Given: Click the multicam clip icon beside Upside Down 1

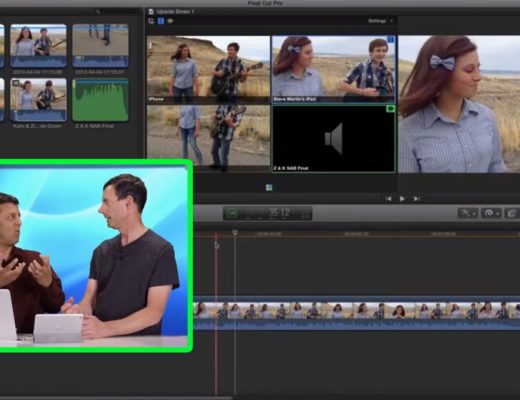Looking at the screenshot, I should click(151, 12).
